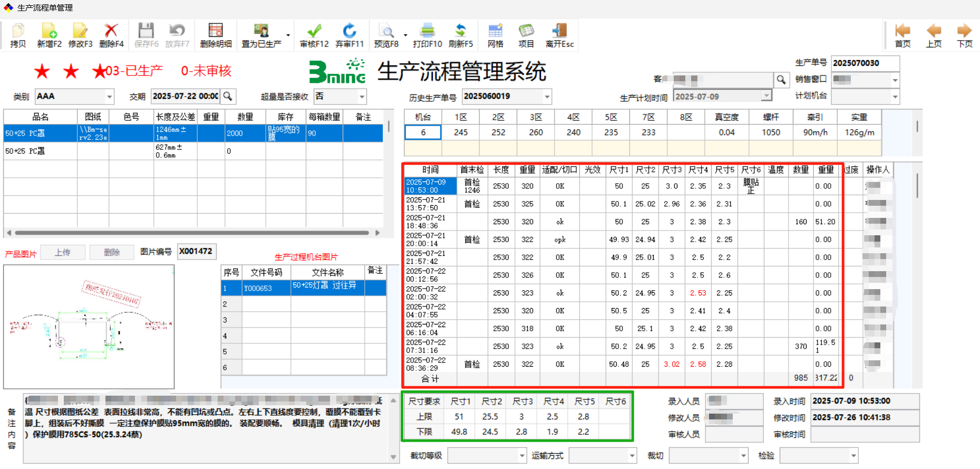Viewport: 980px width, 469px height.
Task: Click the 修改F3 edit icon
Action: tap(80, 31)
